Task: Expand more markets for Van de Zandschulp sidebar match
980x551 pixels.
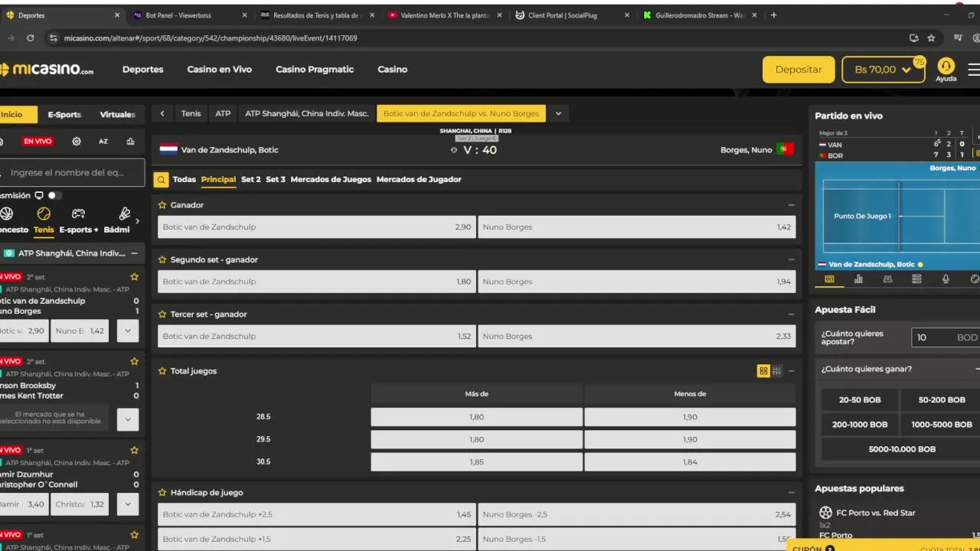Action: tap(128, 331)
